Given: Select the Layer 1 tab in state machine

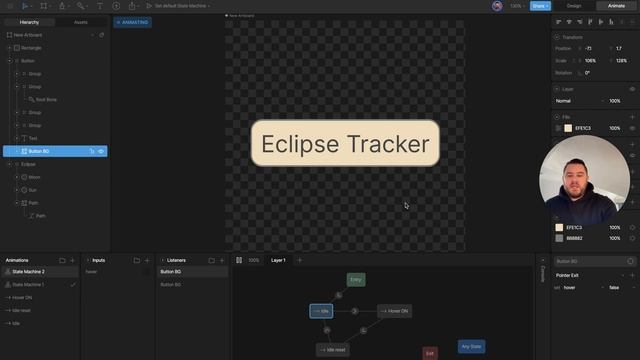Looking at the screenshot, I should tap(278, 260).
